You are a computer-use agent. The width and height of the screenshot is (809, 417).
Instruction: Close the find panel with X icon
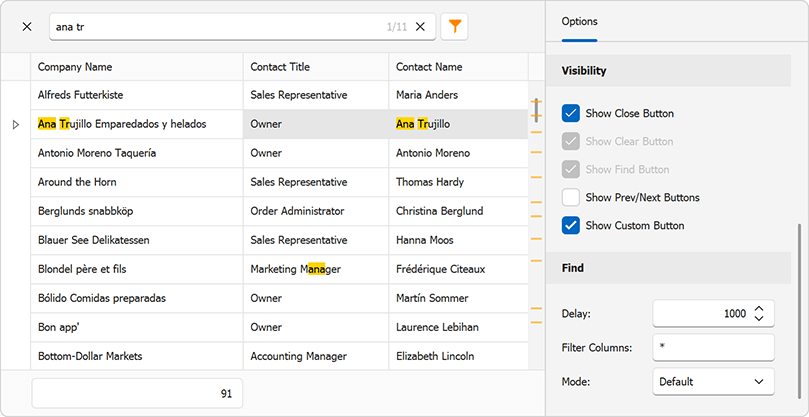point(27,27)
